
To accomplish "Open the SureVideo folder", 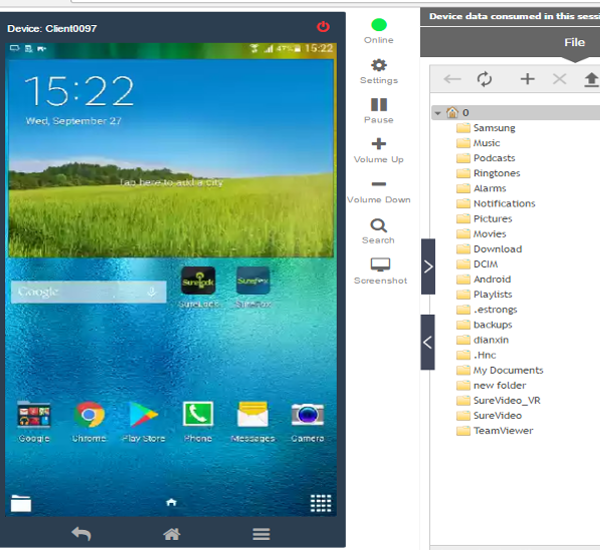I will [489, 416].
